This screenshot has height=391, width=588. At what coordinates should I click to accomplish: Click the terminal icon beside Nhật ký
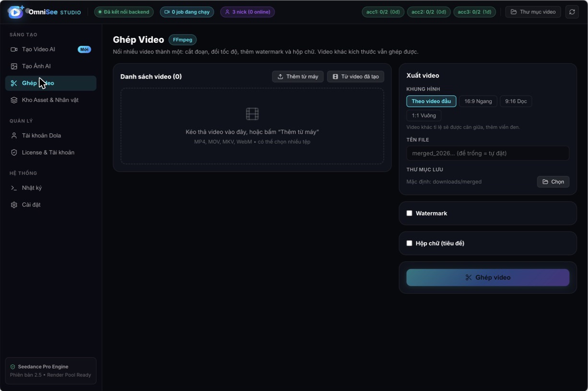pos(14,188)
